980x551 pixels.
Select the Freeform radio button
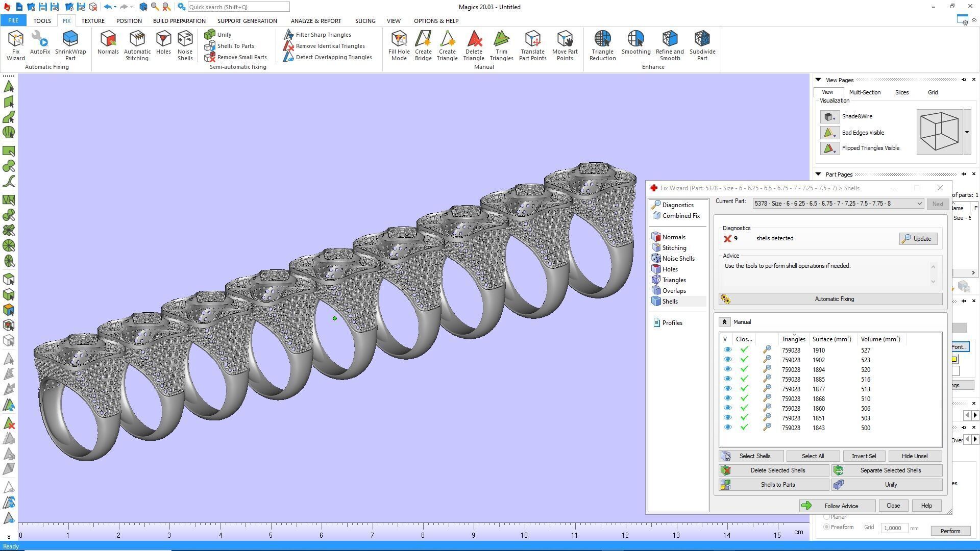826,528
